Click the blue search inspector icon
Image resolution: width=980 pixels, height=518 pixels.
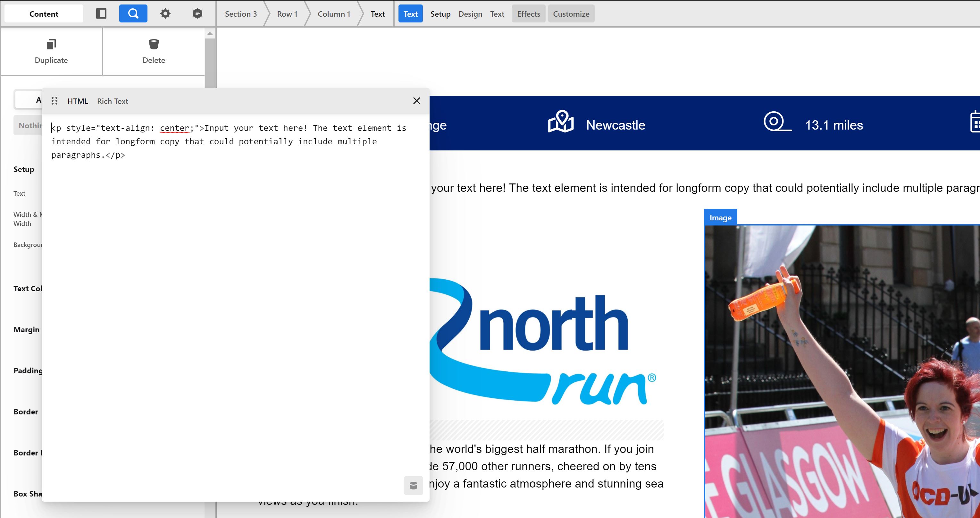(133, 14)
